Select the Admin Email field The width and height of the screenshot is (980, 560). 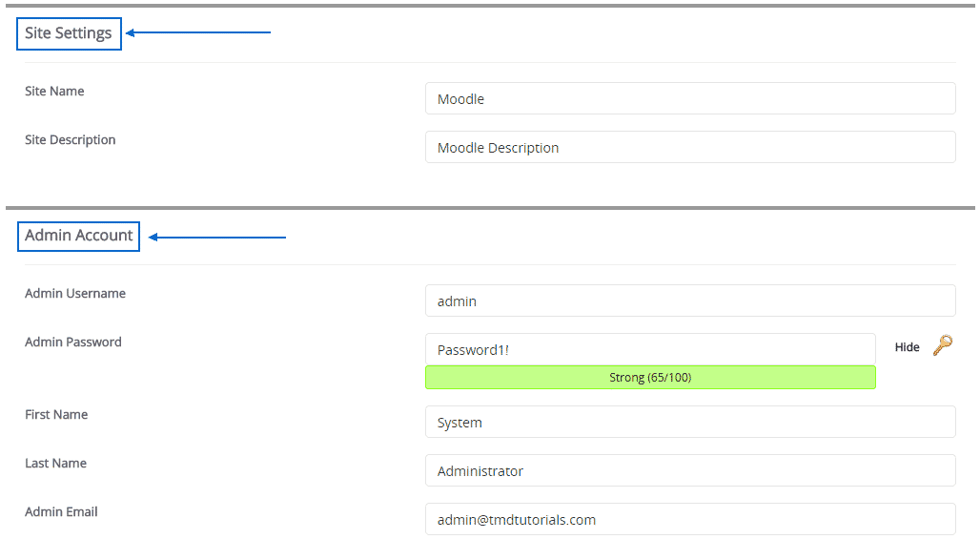689,519
